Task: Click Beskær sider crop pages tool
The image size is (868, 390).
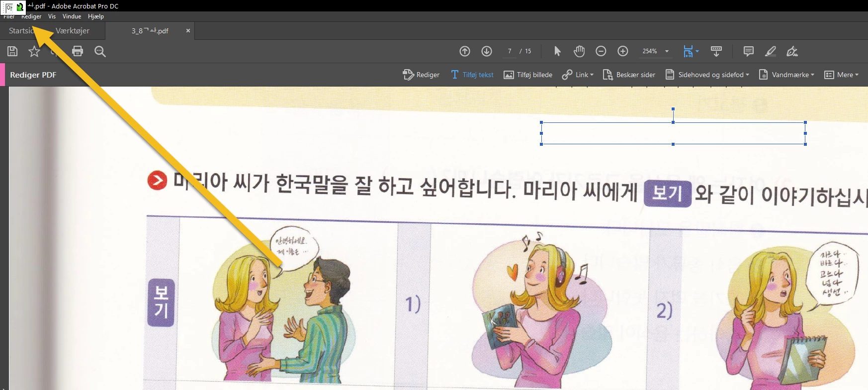Action: pyautogui.click(x=629, y=75)
